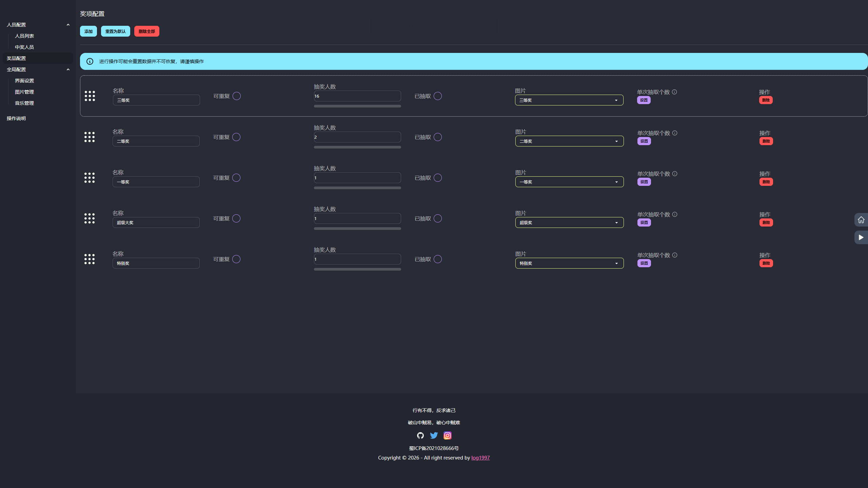Toggle 可重复 checkbox for 三等奖
Viewport: 868px width, 488px height.
point(237,96)
